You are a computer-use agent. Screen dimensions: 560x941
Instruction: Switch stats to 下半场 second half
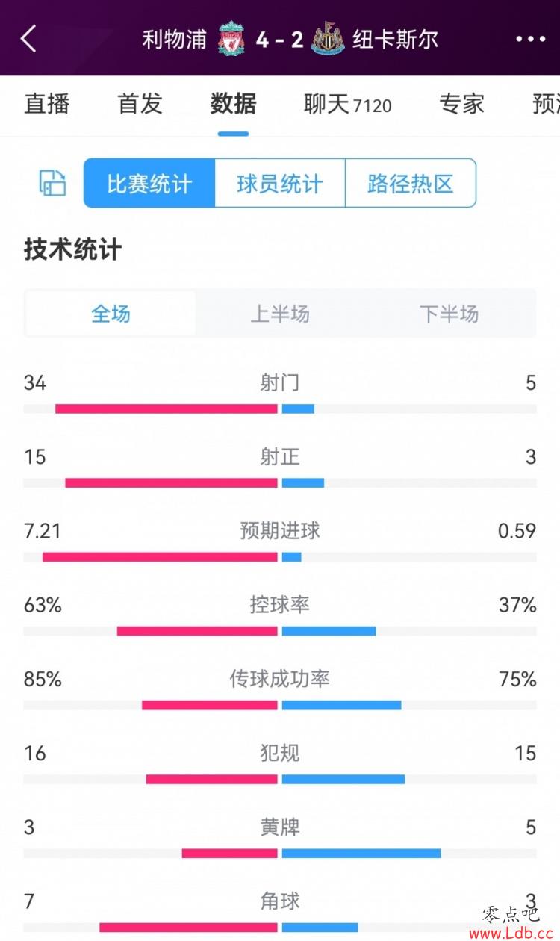[449, 314]
